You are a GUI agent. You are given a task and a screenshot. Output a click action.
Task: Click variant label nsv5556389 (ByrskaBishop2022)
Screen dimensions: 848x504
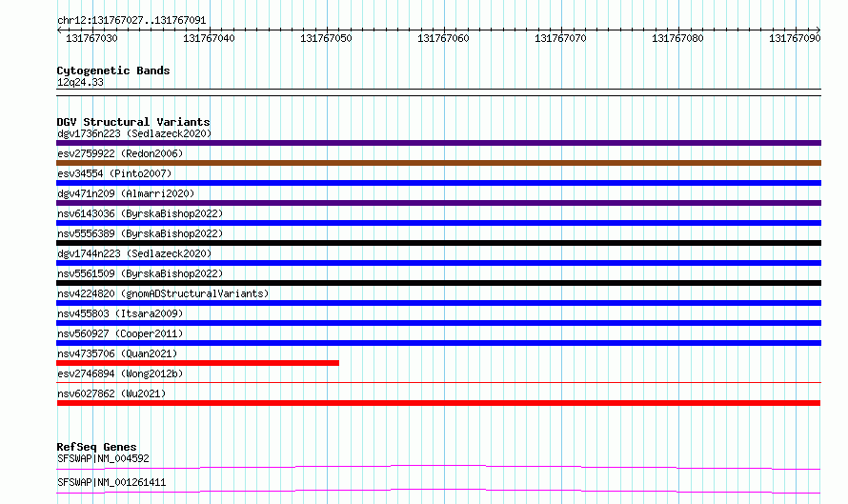point(140,233)
